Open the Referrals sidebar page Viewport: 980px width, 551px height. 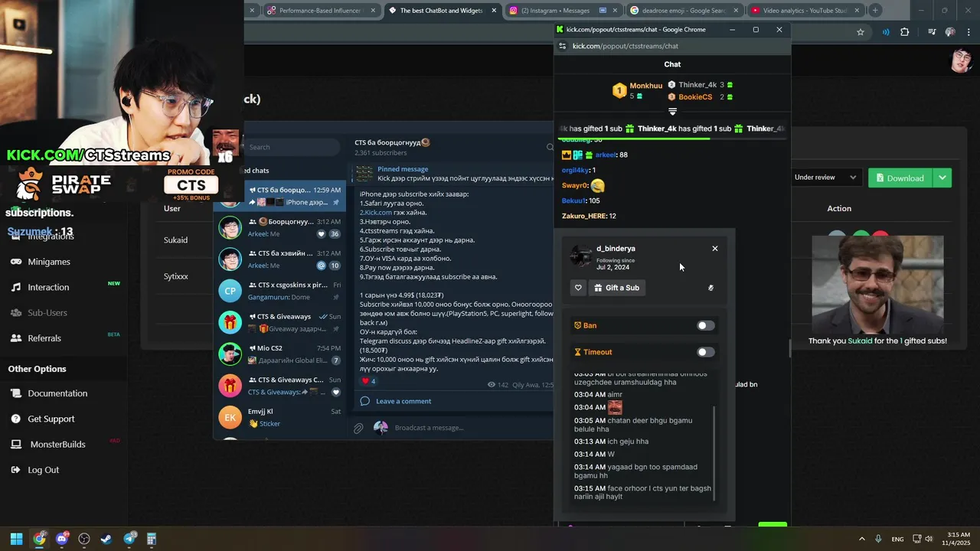[x=44, y=338]
